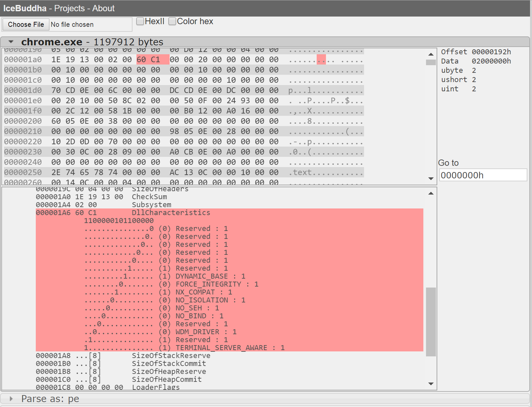Screen dimensions: 532x407
Task: Click the offset label 000001d0
Action: pos(23,90)
